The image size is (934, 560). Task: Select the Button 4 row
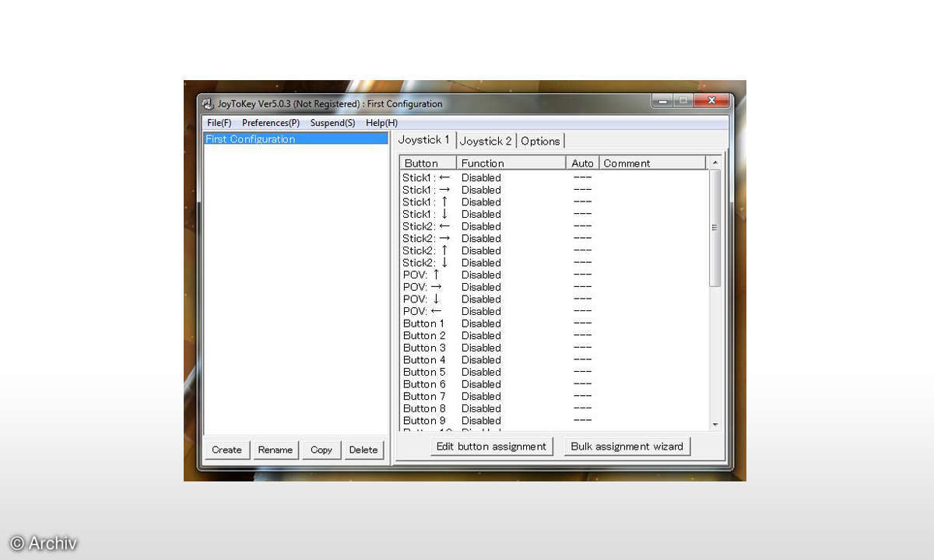[x=554, y=360]
